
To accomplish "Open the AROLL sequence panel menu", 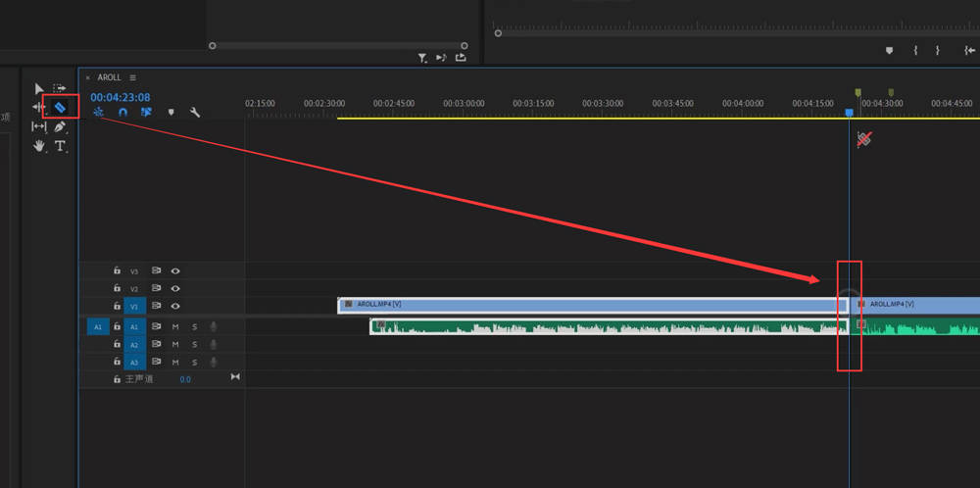I will tap(132, 77).
